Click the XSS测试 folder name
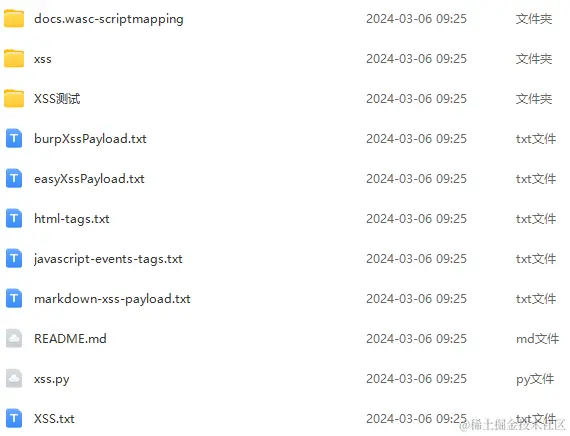Viewport: 570px width, 436px height. click(57, 99)
